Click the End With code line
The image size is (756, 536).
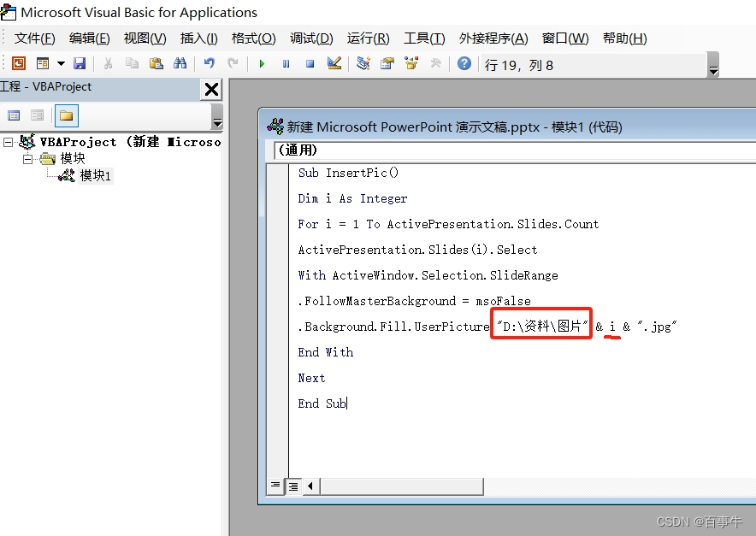click(x=326, y=352)
